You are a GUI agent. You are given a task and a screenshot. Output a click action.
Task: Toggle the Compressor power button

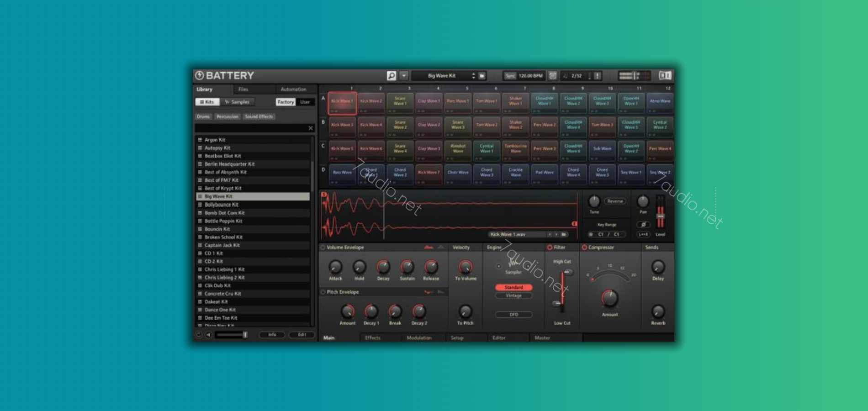pos(584,248)
